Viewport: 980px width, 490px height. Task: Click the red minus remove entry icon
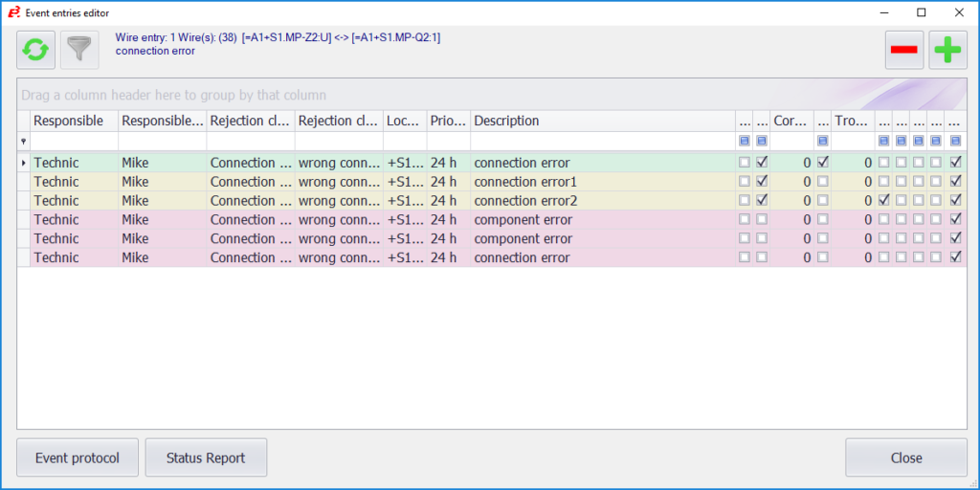[904, 50]
